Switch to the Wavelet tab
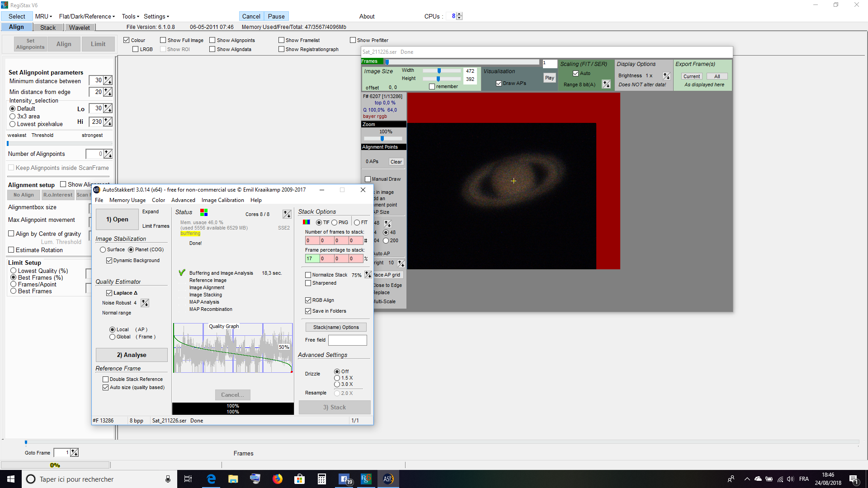The width and height of the screenshot is (868, 488). (79, 28)
